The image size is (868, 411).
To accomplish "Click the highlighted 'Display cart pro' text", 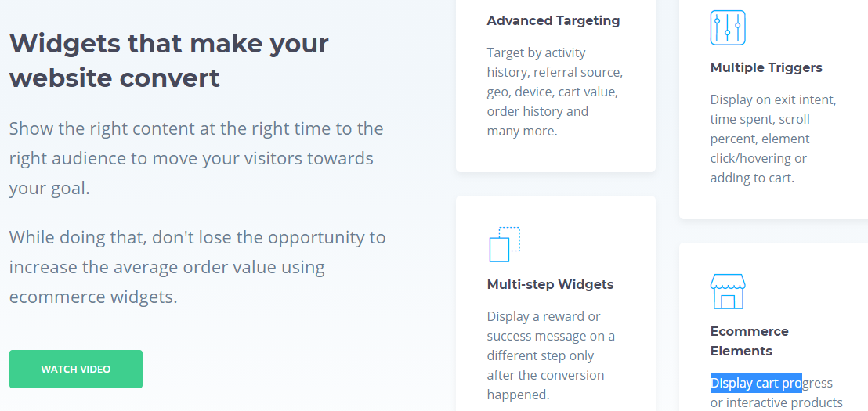I will click(x=756, y=383).
